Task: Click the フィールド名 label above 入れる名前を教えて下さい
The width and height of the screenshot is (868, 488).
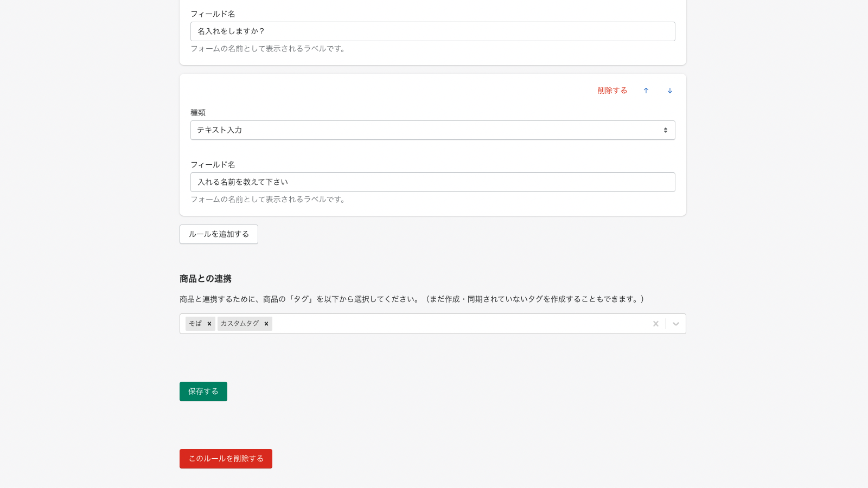Action: point(213,165)
